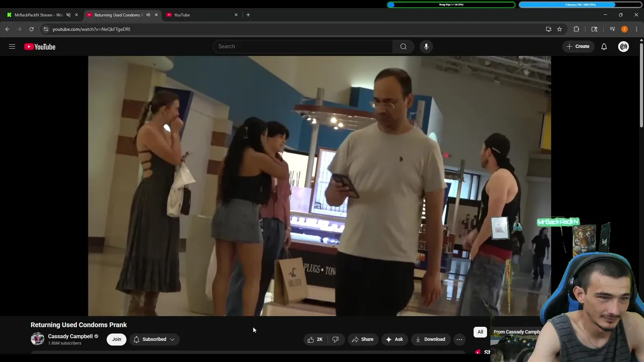Viewport: 644px width, 362px height.
Task: Go back with the browser back arrow
Action: [7, 29]
